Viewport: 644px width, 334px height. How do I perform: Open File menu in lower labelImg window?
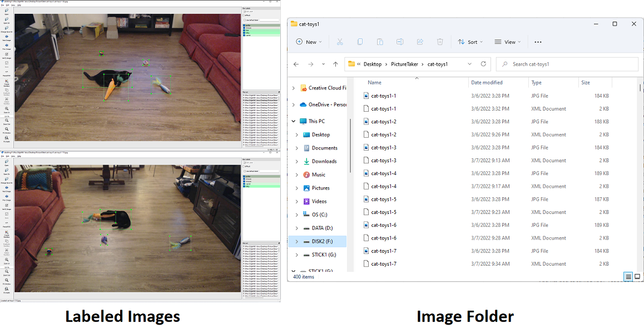click(2, 156)
